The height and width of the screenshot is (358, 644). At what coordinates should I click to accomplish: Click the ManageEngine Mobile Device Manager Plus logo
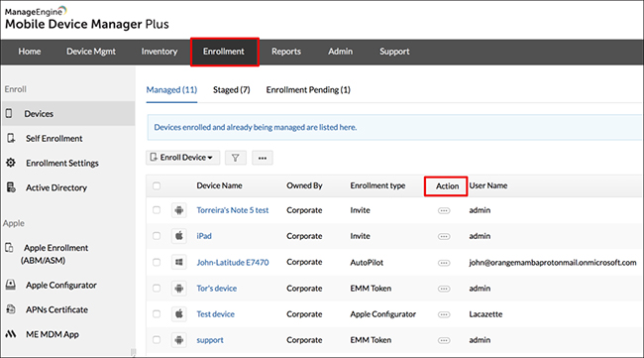(86, 18)
